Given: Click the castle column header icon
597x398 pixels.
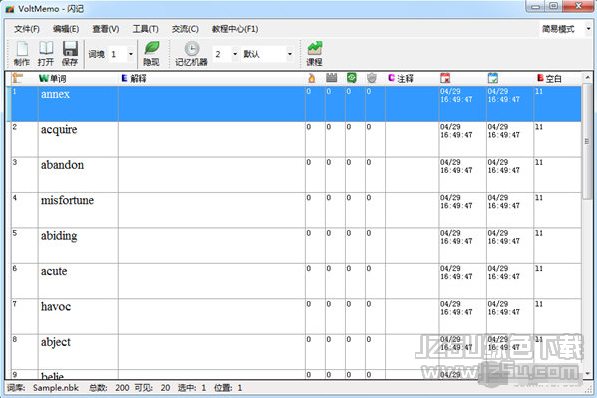Looking at the screenshot, I should pyautogui.click(x=331, y=78).
